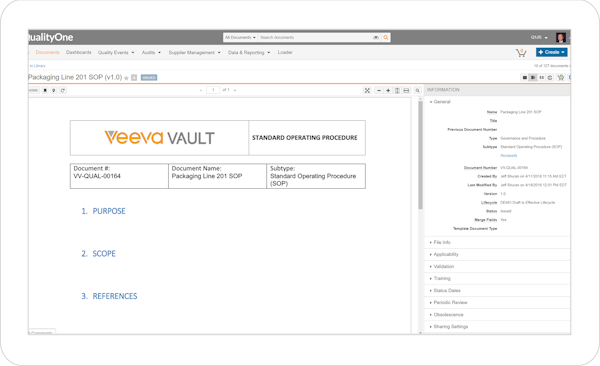Go to the next page arrow
This screenshot has height=366, width=600.
coord(235,90)
